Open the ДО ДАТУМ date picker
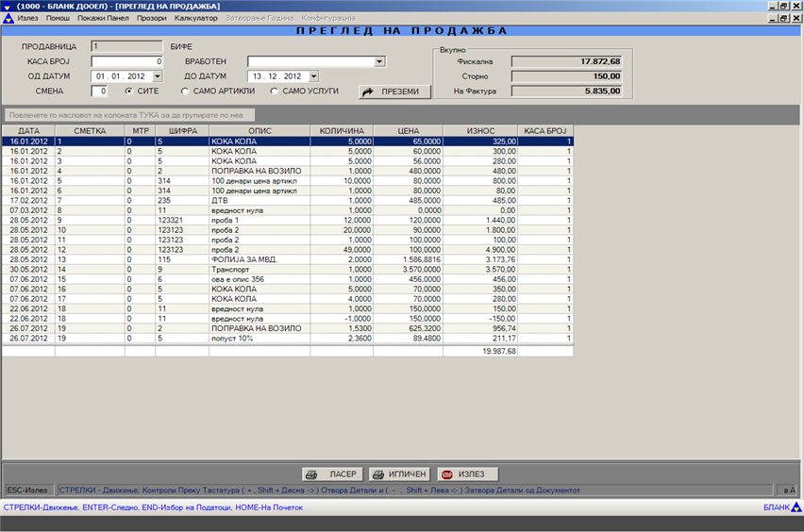 coord(313,76)
